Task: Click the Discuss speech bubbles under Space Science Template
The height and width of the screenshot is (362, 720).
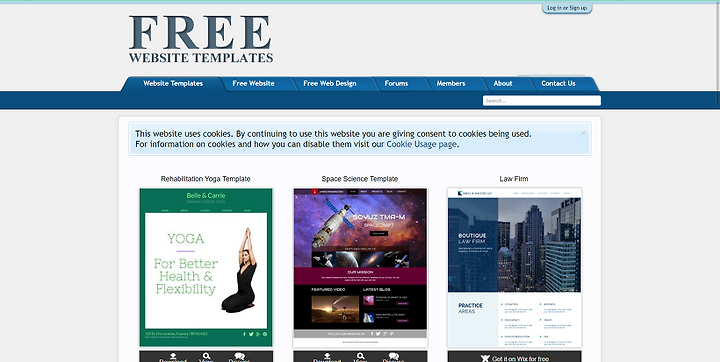Action: tap(394, 356)
